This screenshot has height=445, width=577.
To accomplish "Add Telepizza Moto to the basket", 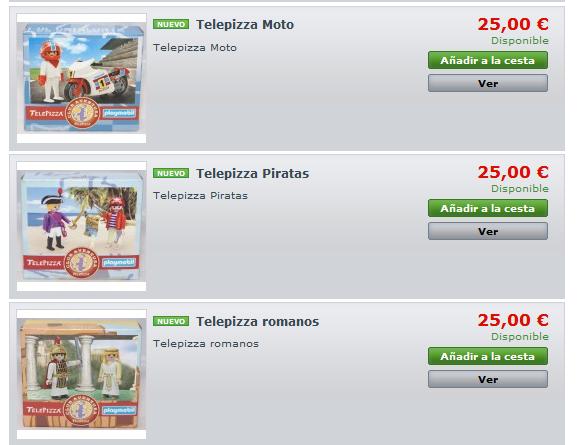I will click(488, 60).
